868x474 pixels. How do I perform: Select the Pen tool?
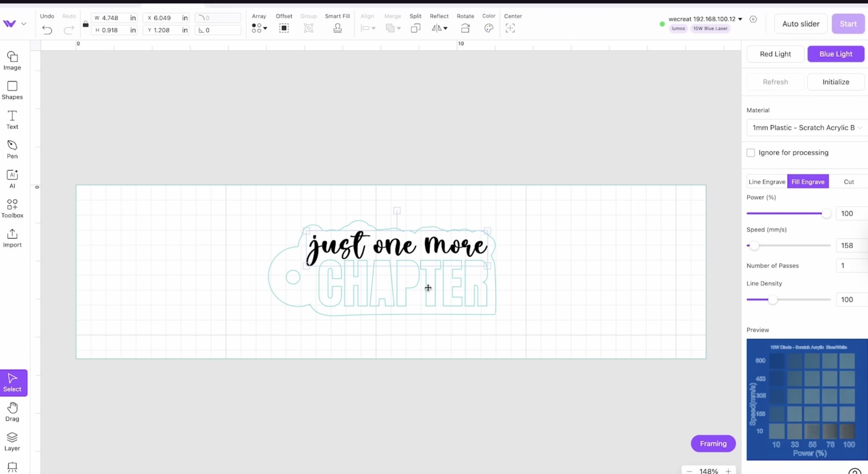click(x=12, y=149)
